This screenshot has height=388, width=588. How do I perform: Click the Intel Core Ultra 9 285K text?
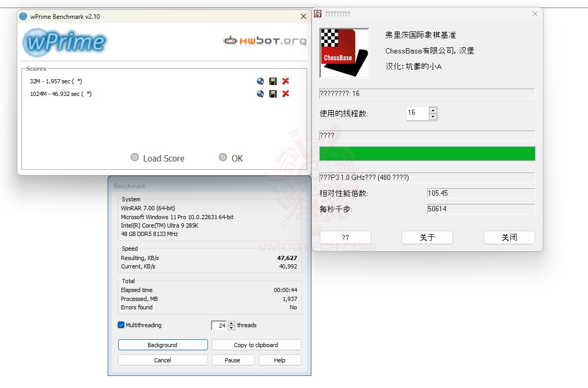tap(160, 225)
